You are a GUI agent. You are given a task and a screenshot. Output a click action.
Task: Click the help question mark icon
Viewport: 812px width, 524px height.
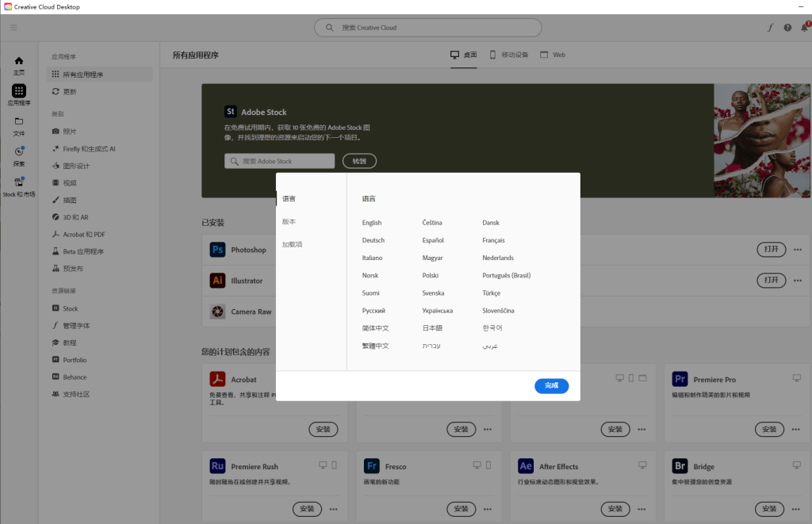tap(787, 28)
